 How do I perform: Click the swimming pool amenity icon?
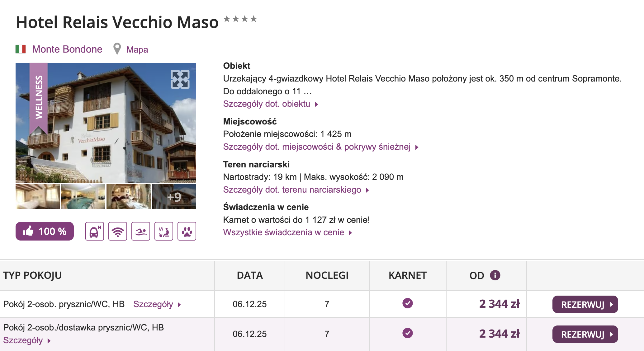click(141, 231)
